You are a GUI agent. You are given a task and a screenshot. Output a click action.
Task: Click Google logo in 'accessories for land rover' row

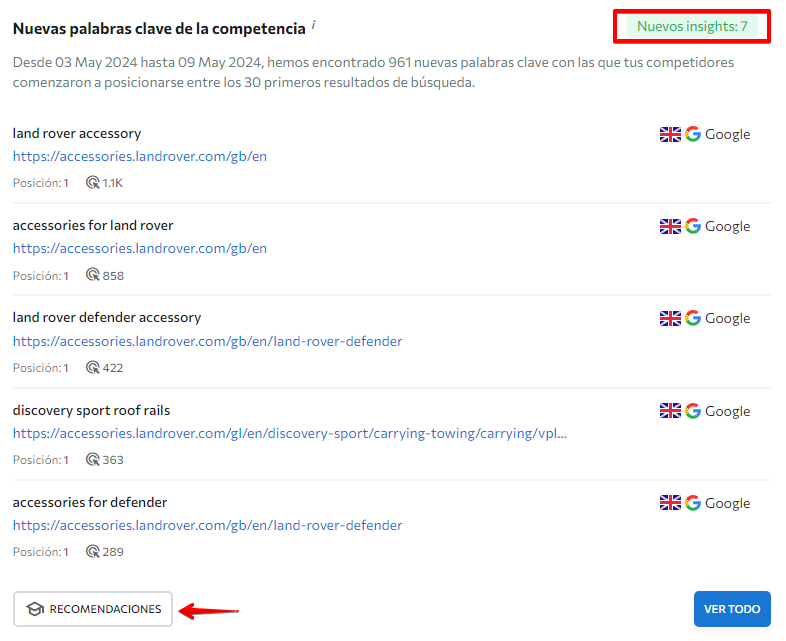point(693,226)
